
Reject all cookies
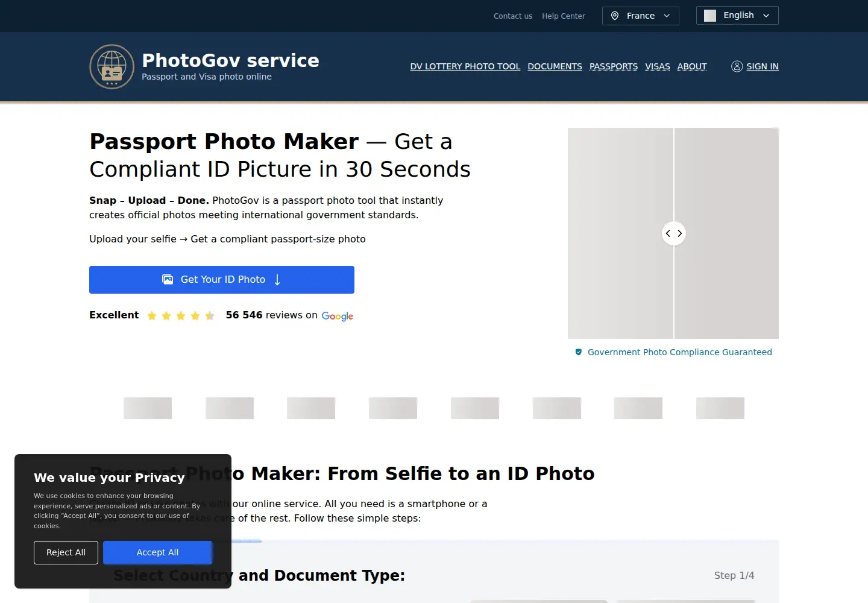66,552
